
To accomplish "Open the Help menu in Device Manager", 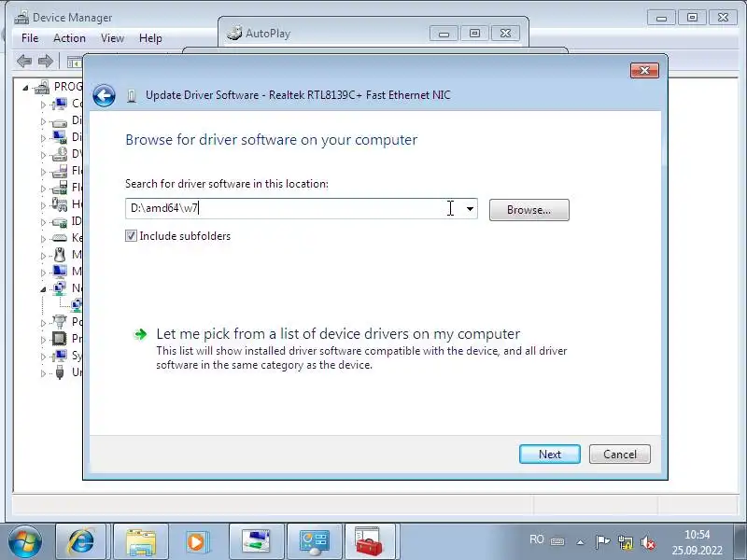I will pyautogui.click(x=150, y=38).
